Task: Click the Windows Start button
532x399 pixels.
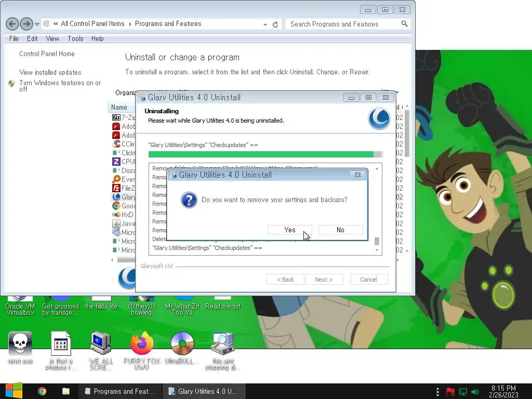Action: [14, 391]
